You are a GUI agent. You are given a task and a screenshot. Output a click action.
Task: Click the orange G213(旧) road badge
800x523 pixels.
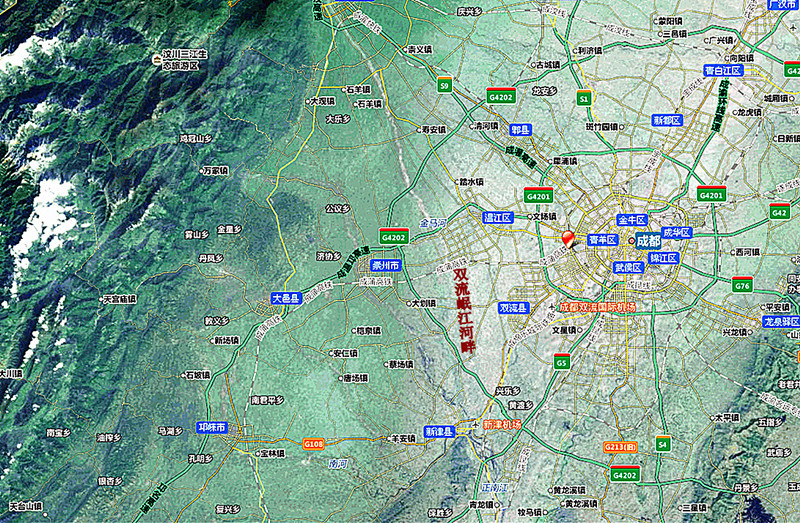[621, 446]
